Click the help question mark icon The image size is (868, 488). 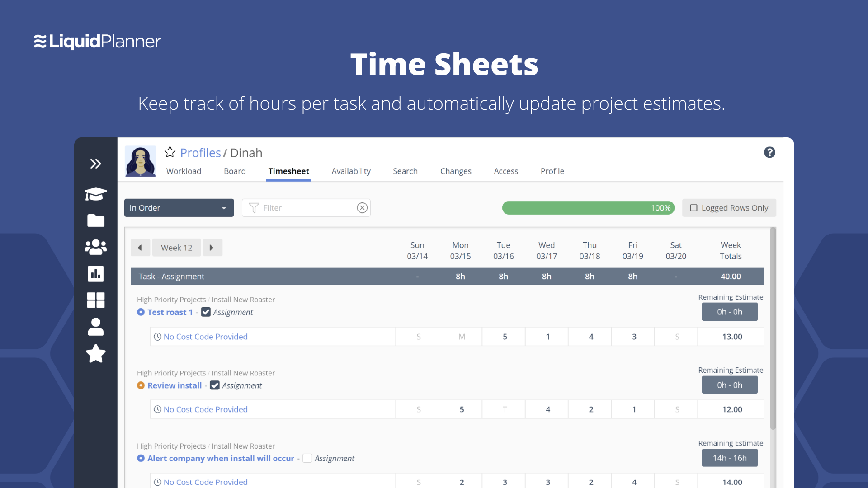[769, 153]
